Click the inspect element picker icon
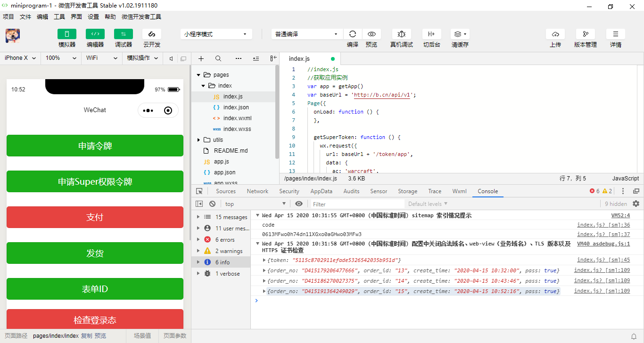This screenshot has width=644, height=343. 199,191
